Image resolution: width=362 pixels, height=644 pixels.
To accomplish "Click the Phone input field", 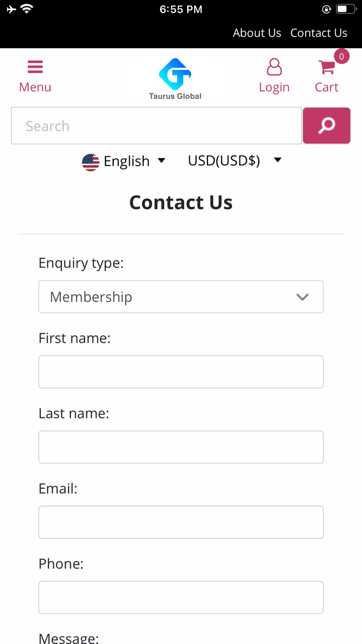I will 180,597.
